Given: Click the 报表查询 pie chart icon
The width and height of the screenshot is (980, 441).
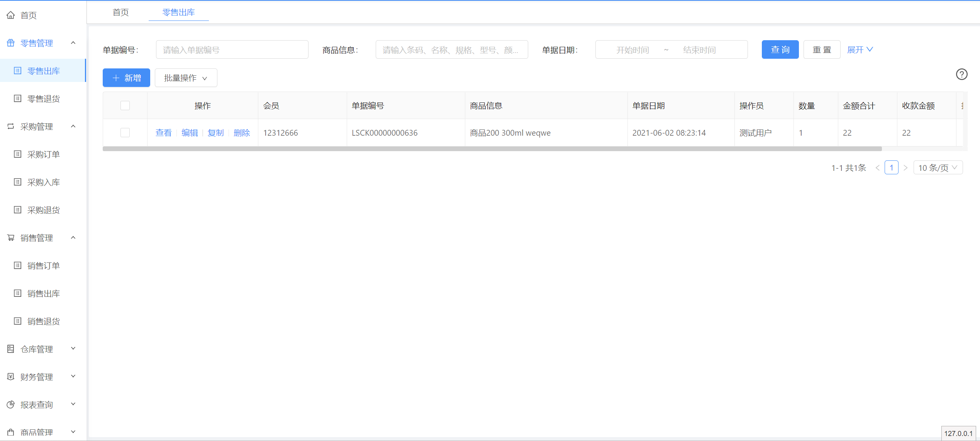Looking at the screenshot, I should [10, 404].
